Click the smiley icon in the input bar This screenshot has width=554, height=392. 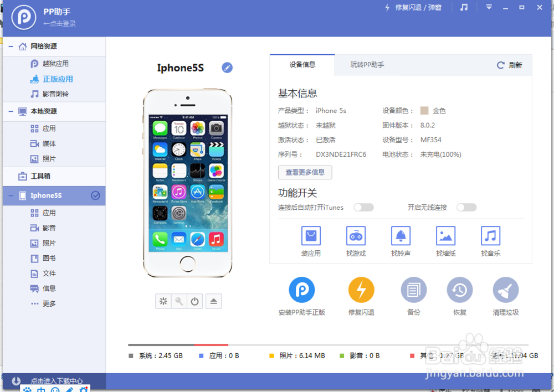coord(55,389)
